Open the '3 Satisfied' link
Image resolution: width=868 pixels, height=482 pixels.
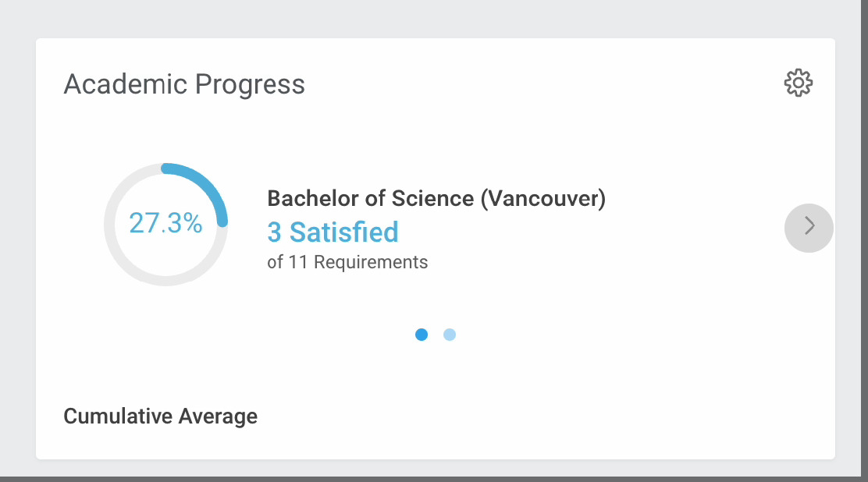(333, 232)
